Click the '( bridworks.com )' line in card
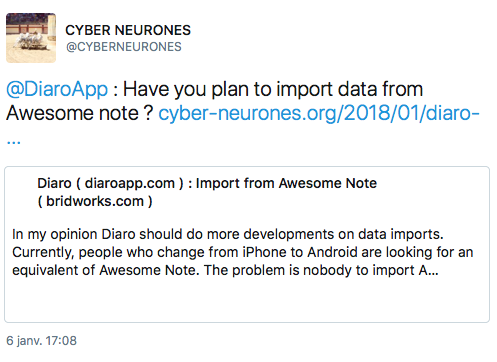This screenshot has width=497, height=362. click(x=95, y=201)
